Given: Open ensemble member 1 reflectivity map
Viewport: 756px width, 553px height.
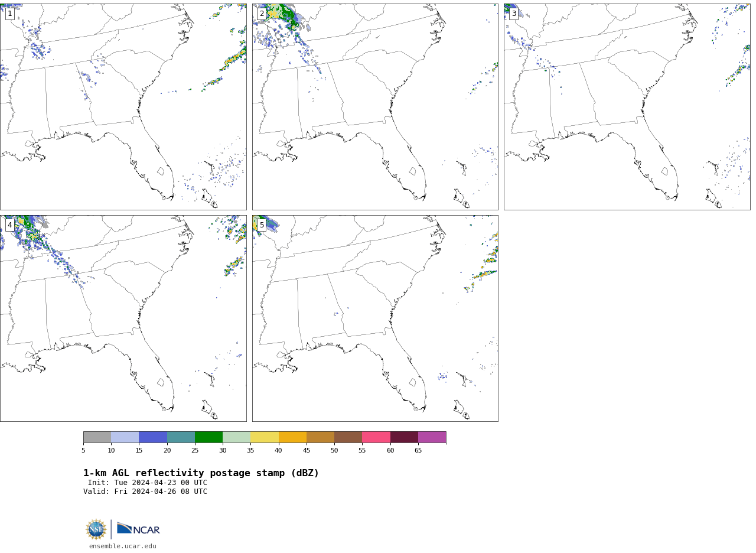Looking at the screenshot, I should point(123,107).
